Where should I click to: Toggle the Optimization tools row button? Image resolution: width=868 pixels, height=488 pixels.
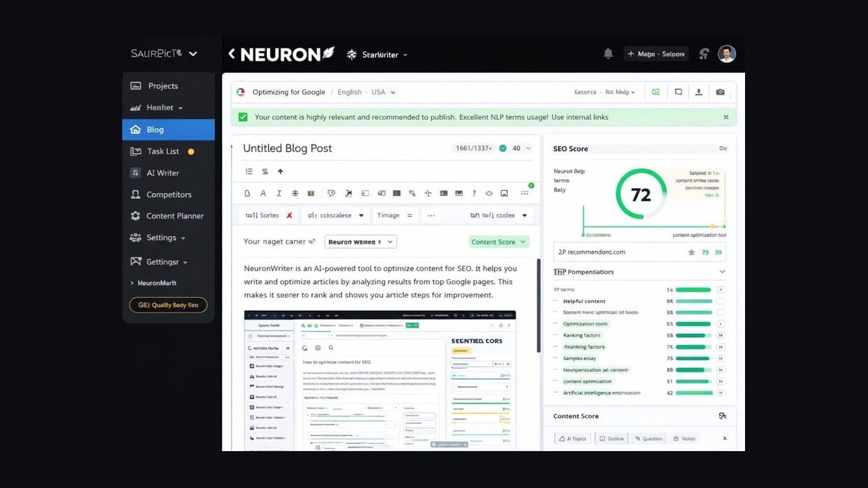click(x=720, y=324)
